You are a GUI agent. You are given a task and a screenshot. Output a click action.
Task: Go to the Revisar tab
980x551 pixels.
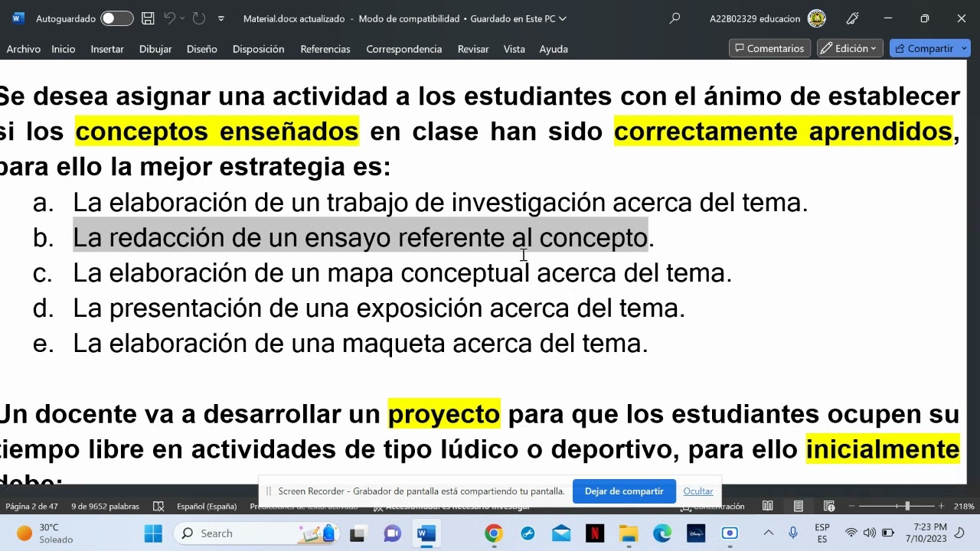click(x=473, y=49)
